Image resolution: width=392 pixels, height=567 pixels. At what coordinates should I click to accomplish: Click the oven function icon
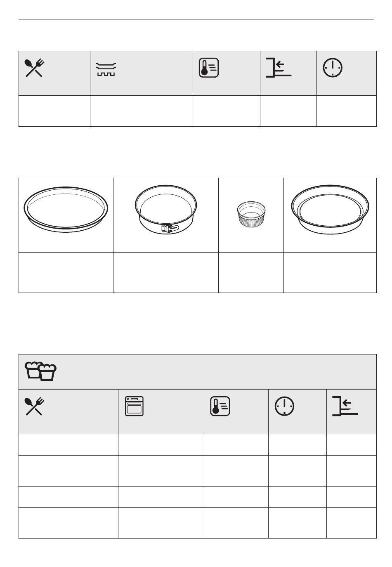[134, 406]
